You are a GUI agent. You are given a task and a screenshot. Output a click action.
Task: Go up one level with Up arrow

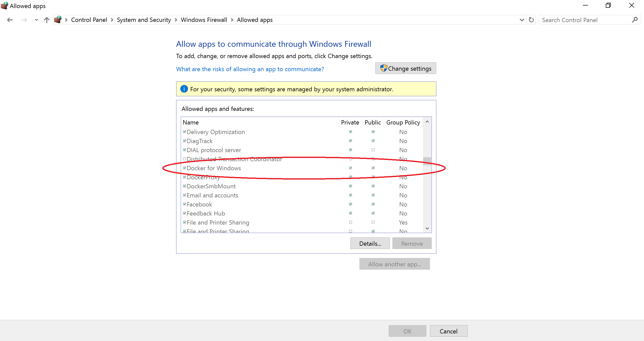tap(47, 20)
